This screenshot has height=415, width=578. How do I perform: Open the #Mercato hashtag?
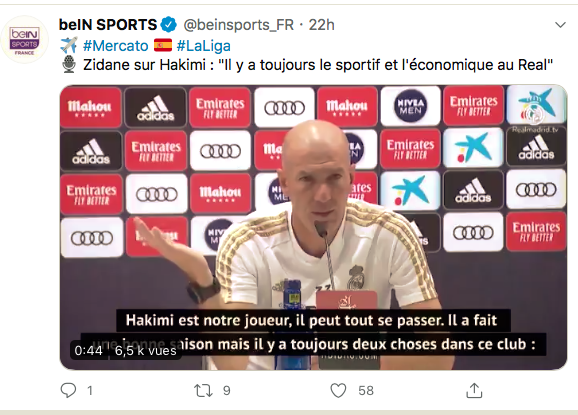pos(115,46)
